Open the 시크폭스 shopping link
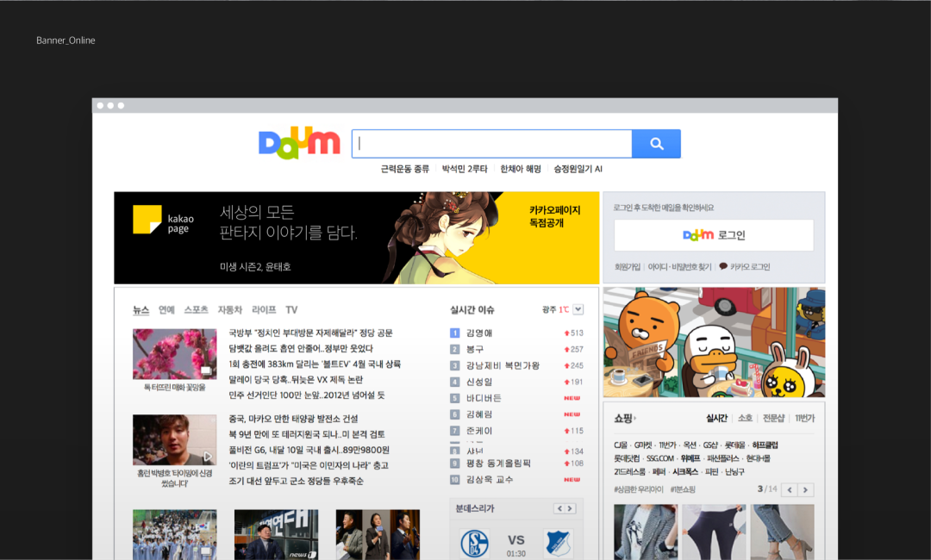Image resolution: width=931 pixels, height=560 pixels. (685, 472)
